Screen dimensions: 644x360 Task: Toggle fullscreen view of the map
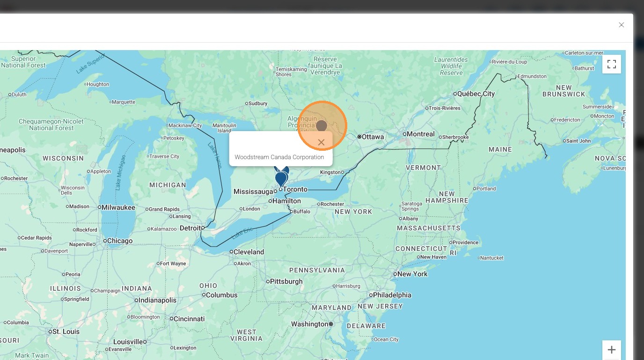(612, 64)
